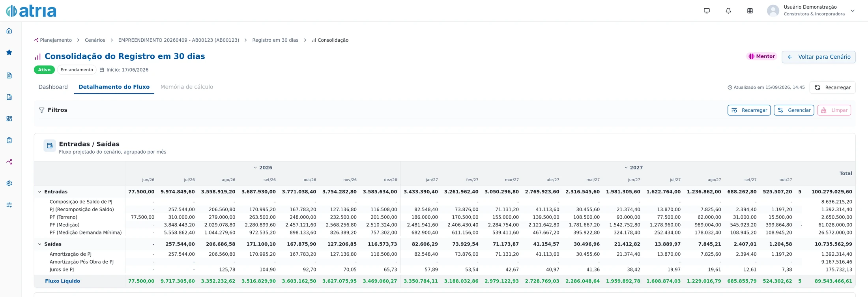Open the dashboard grid sidebar icon
868x297 pixels.
tap(9, 119)
